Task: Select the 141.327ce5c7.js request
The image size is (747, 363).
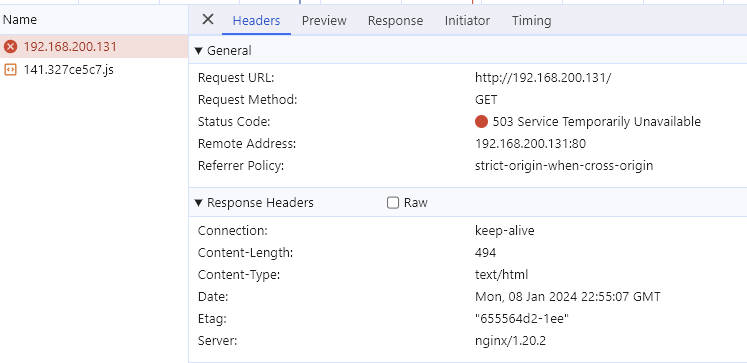Action: tap(94, 70)
